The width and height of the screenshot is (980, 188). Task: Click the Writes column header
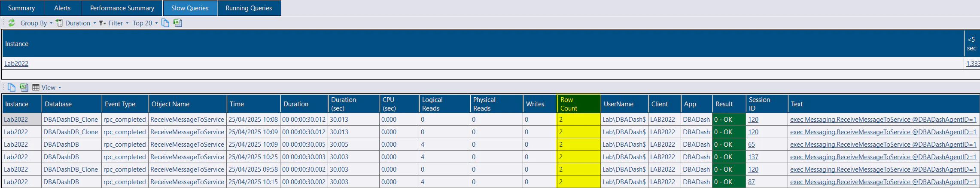(x=540, y=104)
